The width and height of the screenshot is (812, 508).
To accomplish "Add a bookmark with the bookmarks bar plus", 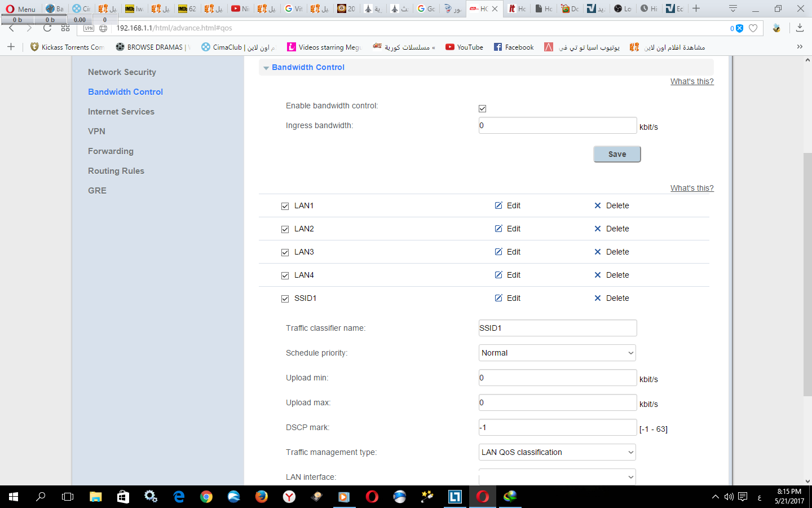I will (x=11, y=47).
